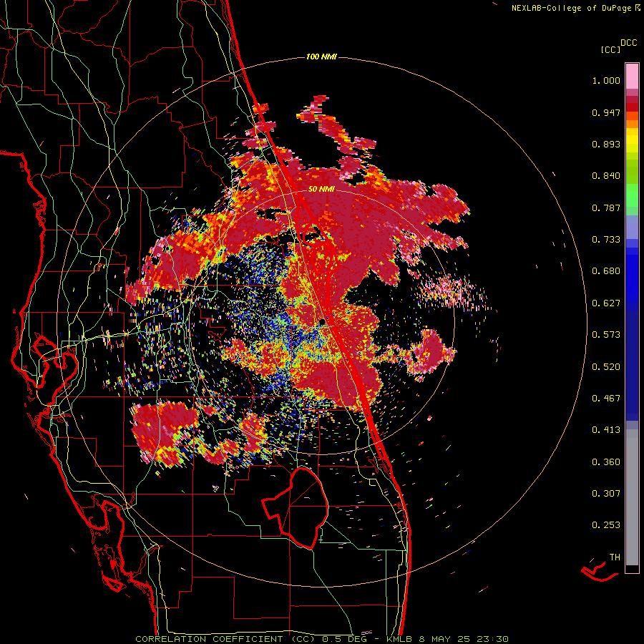Click the TH label near the scale bottom
The width and height of the screenshot is (644, 644).
[615, 557]
